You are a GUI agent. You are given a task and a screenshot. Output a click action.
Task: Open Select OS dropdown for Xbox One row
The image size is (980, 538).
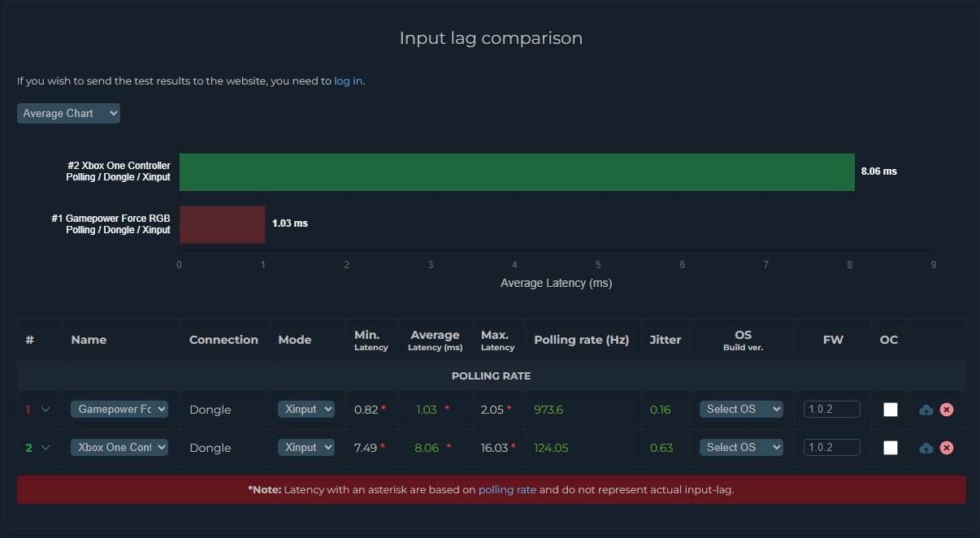click(x=741, y=447)
